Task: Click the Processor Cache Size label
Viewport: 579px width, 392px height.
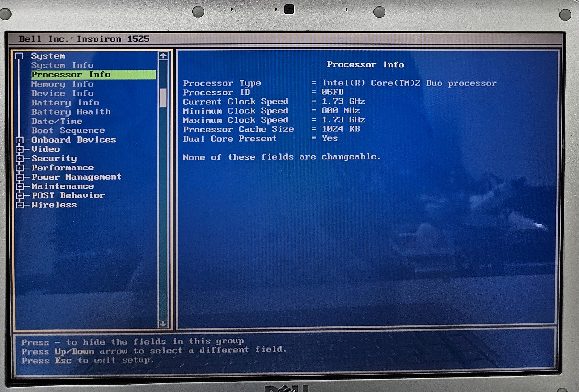Action: click(x=238, y=129)
